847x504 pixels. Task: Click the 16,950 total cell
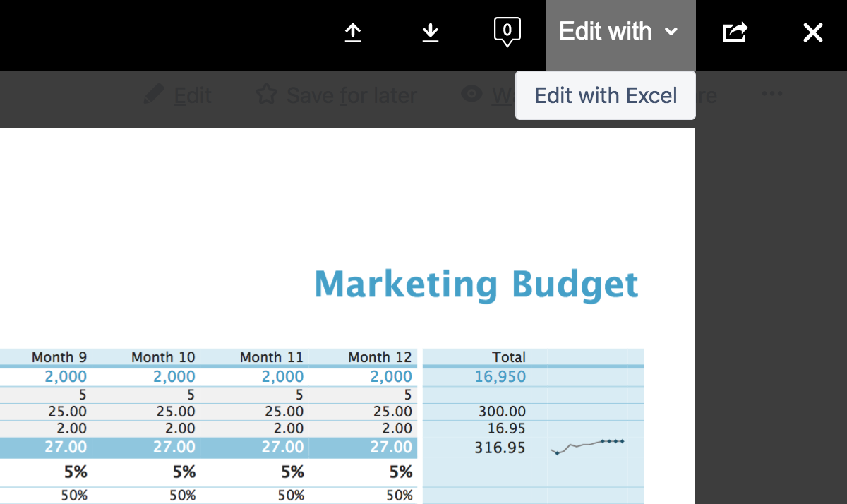500,376
